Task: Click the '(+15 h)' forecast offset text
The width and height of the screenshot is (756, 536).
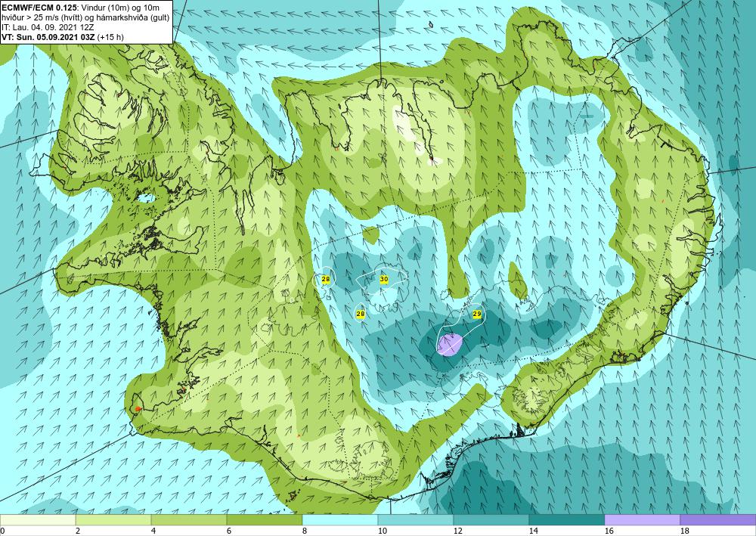Action: [x=110, y=36]
